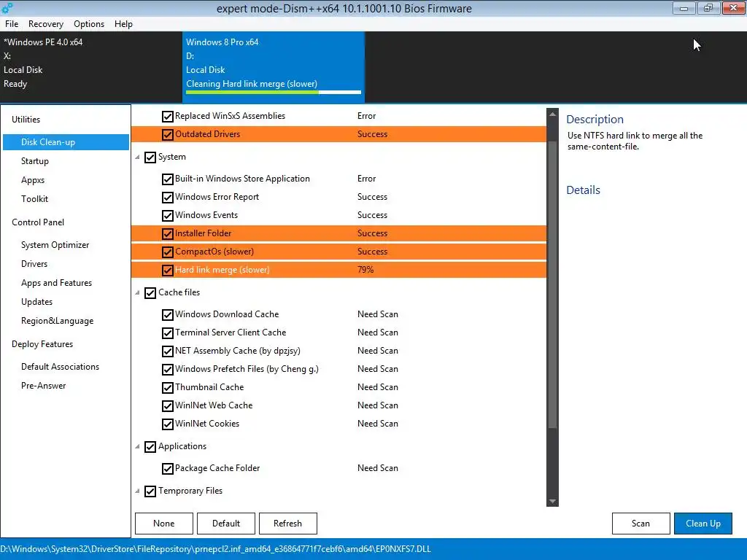747x560 pixels.
Task: Click the Default button
Action: tap(226, 524)
